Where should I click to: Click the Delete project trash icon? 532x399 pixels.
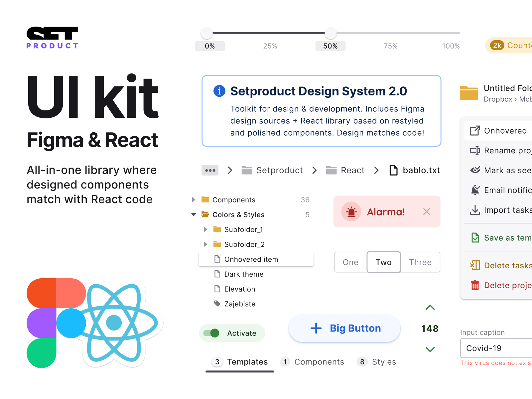point(475,285)
